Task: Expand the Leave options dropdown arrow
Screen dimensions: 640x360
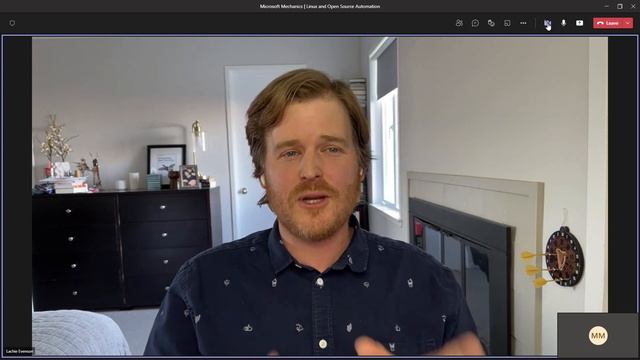Action: click(628, 23)
